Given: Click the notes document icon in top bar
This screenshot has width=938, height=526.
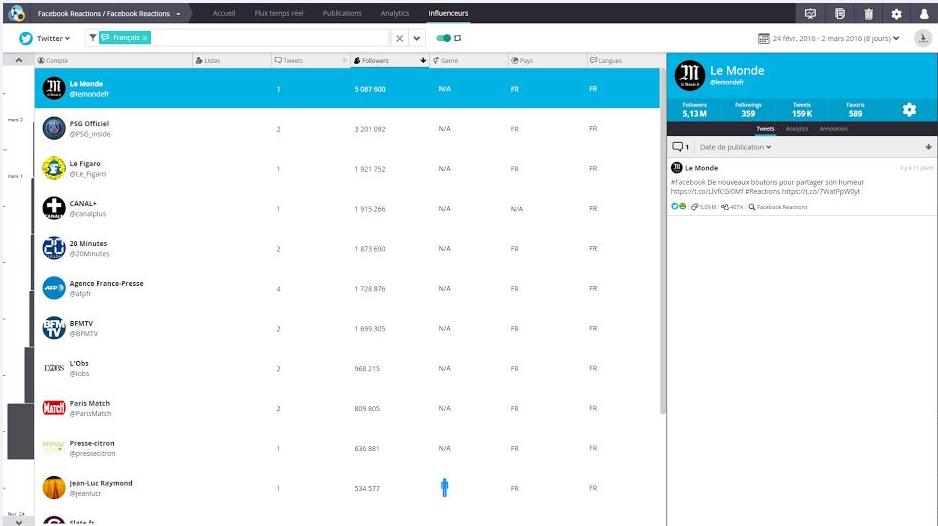Looking at the screenshot, I should click(x=840, y=14).
